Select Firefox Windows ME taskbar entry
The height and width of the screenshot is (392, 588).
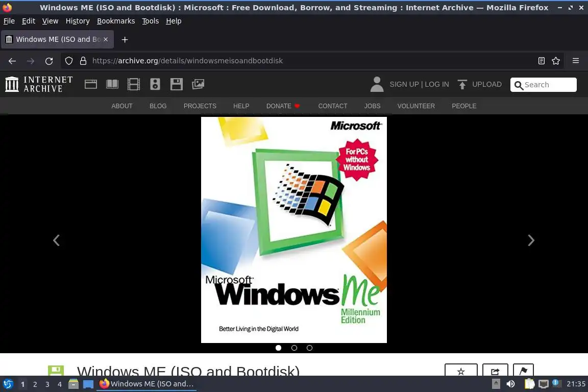(x=146, y=384)
